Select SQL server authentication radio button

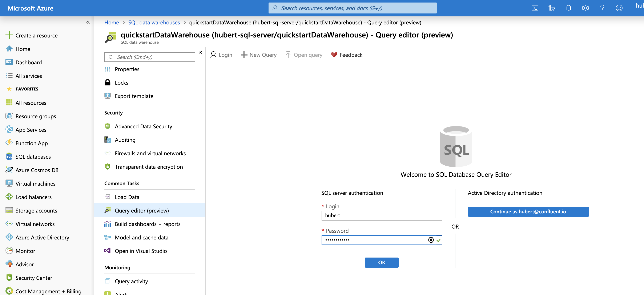click(352, 192)
